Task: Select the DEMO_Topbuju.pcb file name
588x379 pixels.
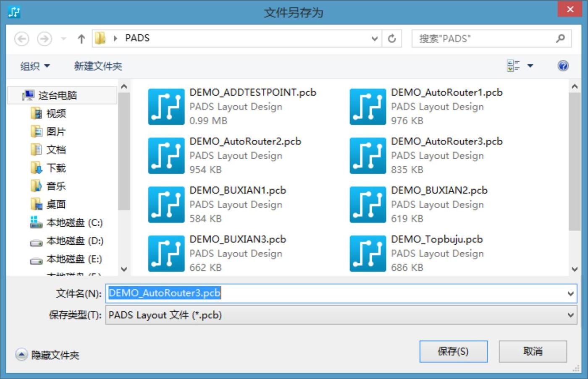Action: coord(437,239)
